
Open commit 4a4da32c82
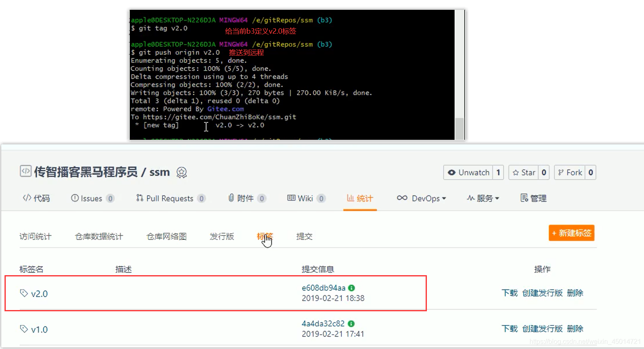tap(323, 324)
